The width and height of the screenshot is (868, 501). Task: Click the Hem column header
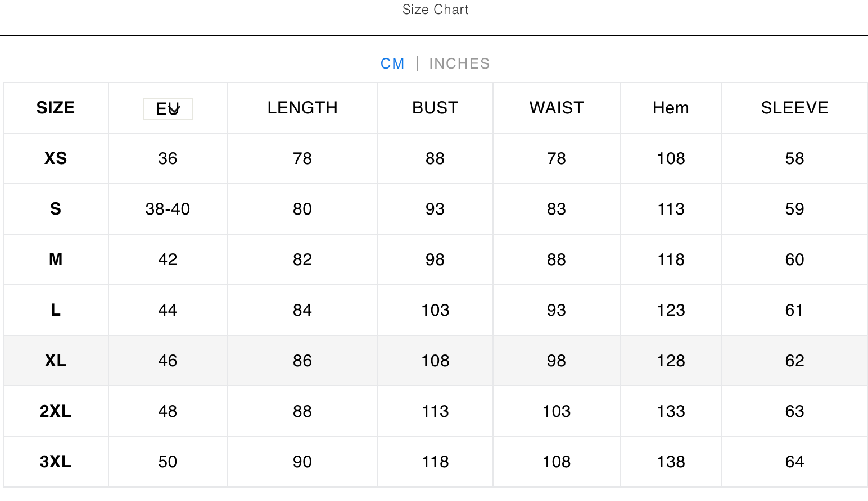671,108
